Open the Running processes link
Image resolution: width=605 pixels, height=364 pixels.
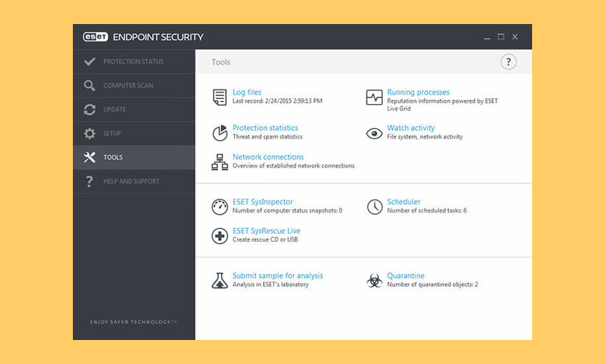tap(418, 92)
